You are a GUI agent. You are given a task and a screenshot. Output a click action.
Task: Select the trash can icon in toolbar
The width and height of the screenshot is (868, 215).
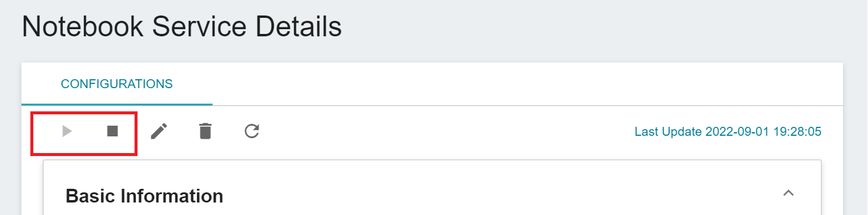pyautogui.click(x=205, y=131)
